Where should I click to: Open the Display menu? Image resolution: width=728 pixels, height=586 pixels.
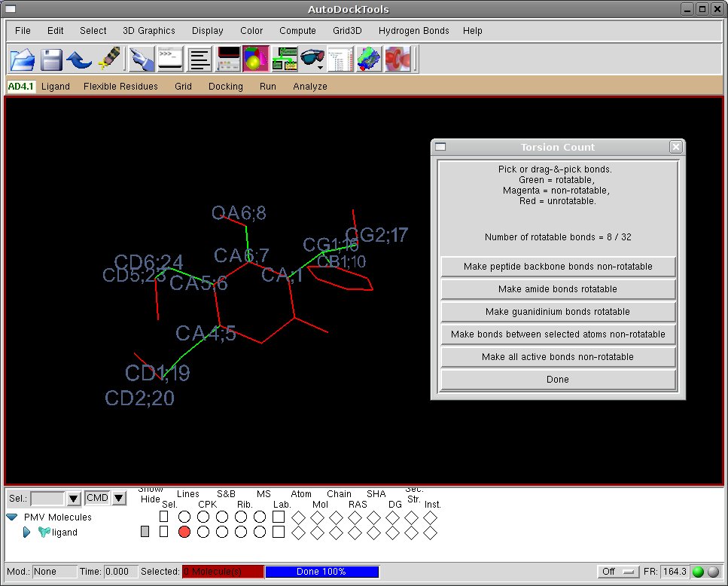pos(208,31)
